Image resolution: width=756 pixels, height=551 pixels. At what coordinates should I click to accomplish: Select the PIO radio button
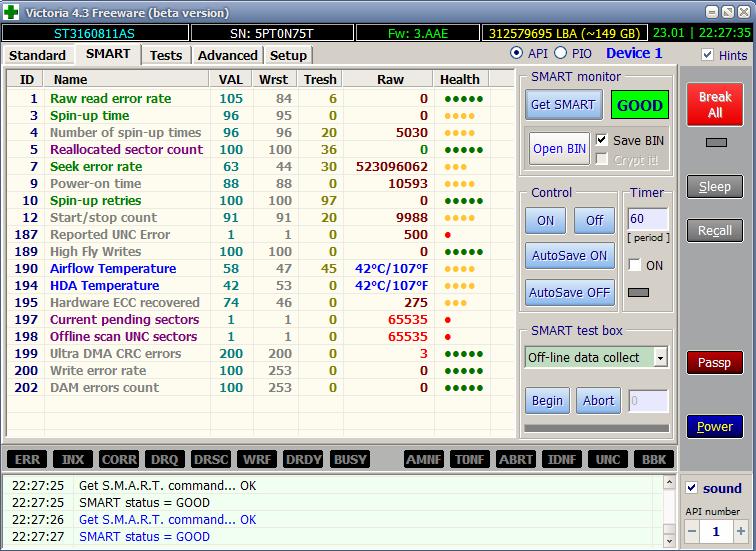[x=560, y=53]
